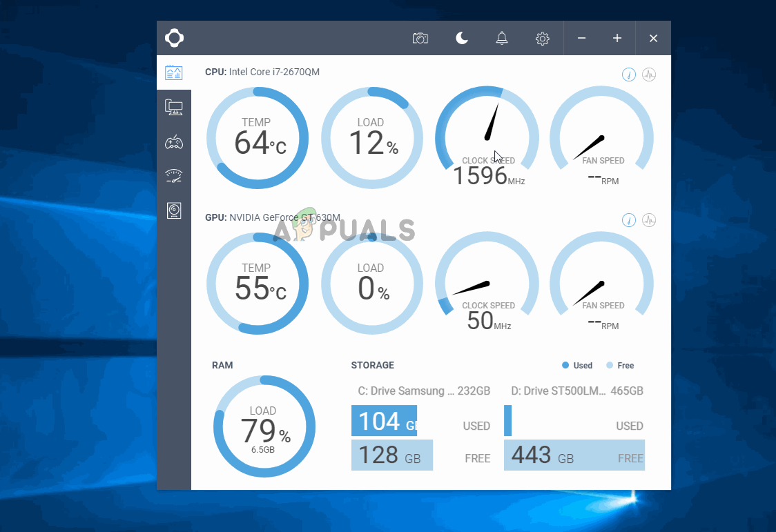Click the CPU temperature 64°C gauge
Viewport: 776px width, 532px height.
point(258,138)
